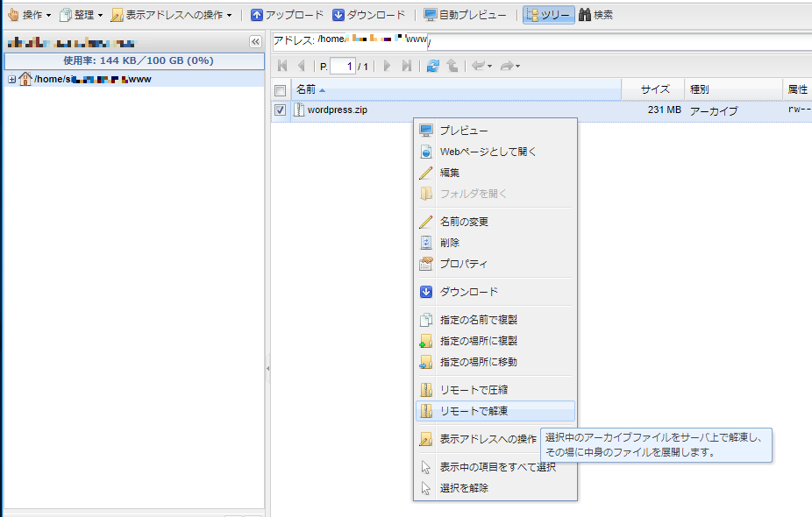The image size is (812, 517).
Task: Click the wordpress.zip file name
Action: click(x=337, y=110)
